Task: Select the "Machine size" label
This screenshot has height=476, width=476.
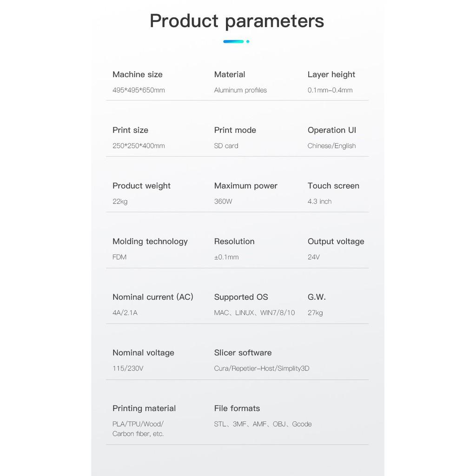Action: tap(138, 74)
